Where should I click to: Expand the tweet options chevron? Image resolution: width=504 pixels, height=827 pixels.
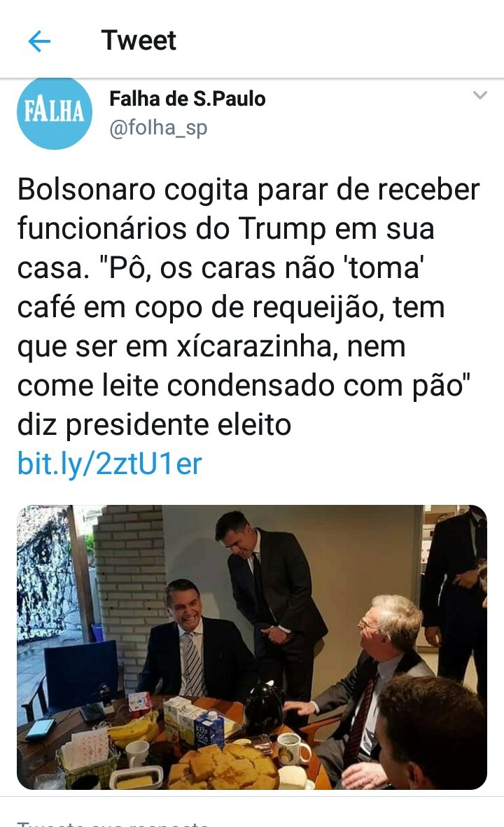[479, 95]
